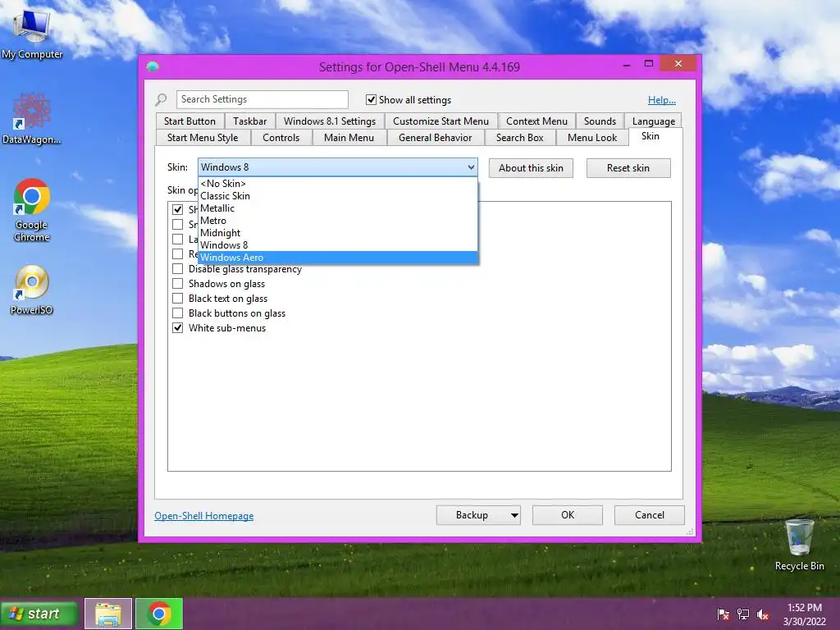Image resolution: width=840 pixels, height=630 pixels.
Task: Toggle the third skin option checkbox starting 'La'
Action: coord(177,239)
